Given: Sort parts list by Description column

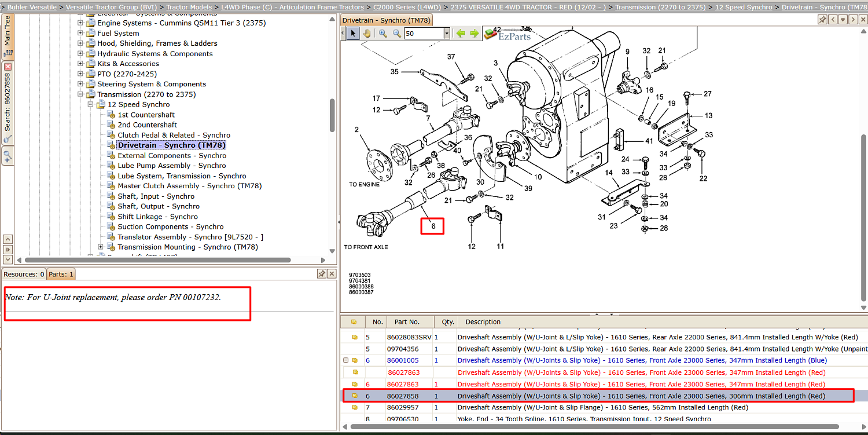Looking at the screenshot, I should click(661, 322).
